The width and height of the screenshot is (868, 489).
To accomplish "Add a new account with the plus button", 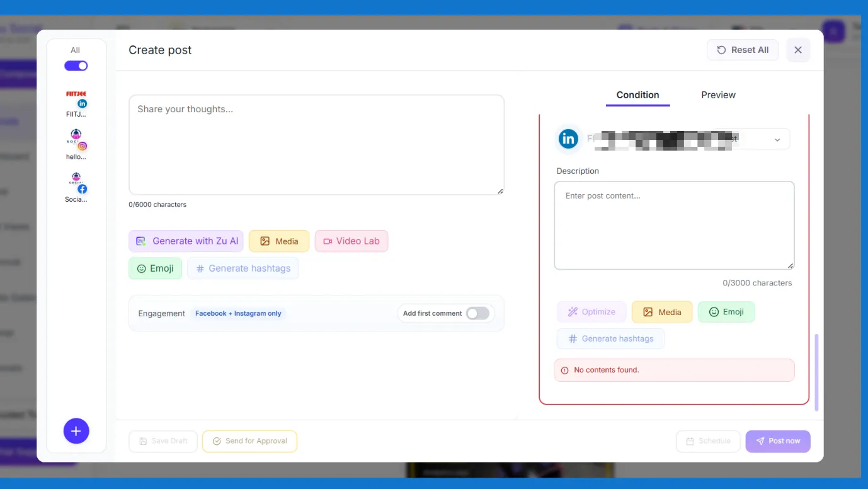I will (76, 431).
